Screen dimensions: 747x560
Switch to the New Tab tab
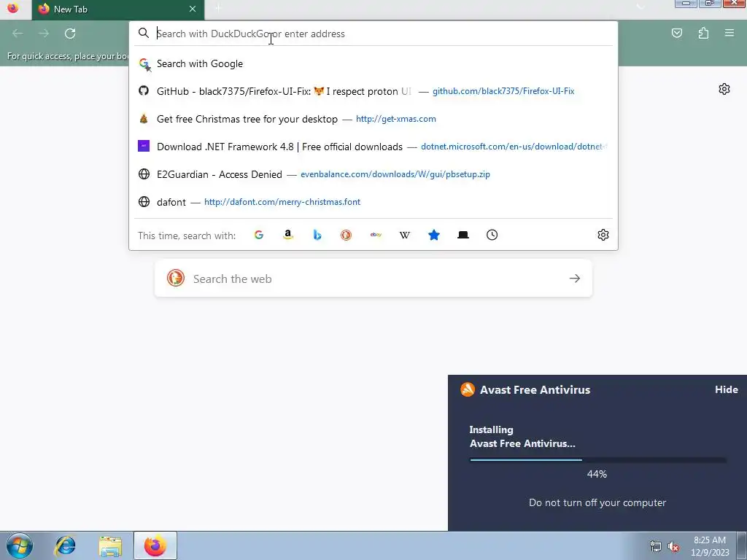click(118, 9)
